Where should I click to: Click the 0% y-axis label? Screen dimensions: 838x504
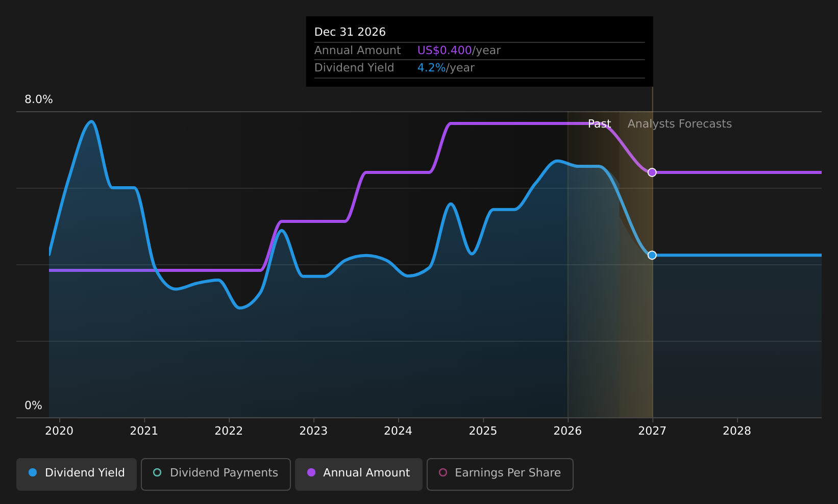33,406
